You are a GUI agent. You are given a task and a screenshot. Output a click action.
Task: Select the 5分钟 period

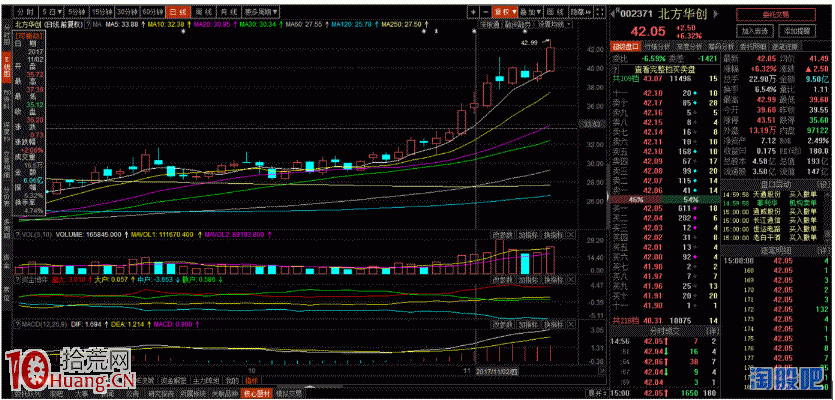76,11
